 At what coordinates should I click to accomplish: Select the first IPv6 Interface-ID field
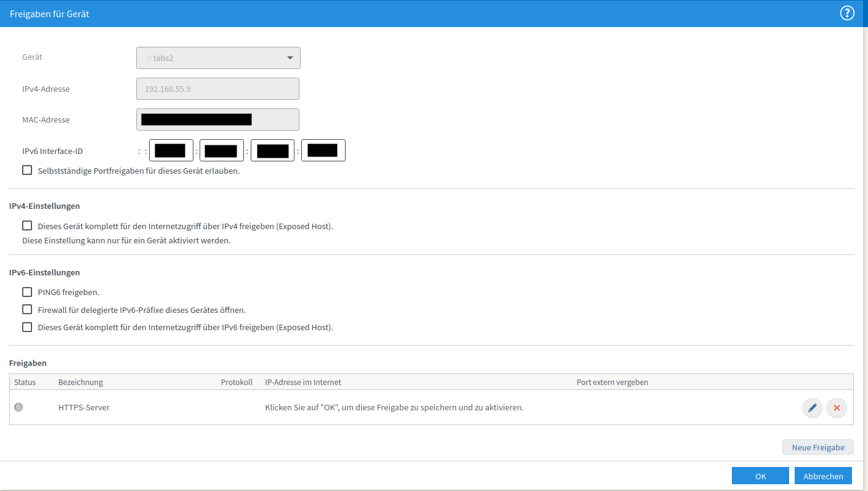[x=171, y=150]
